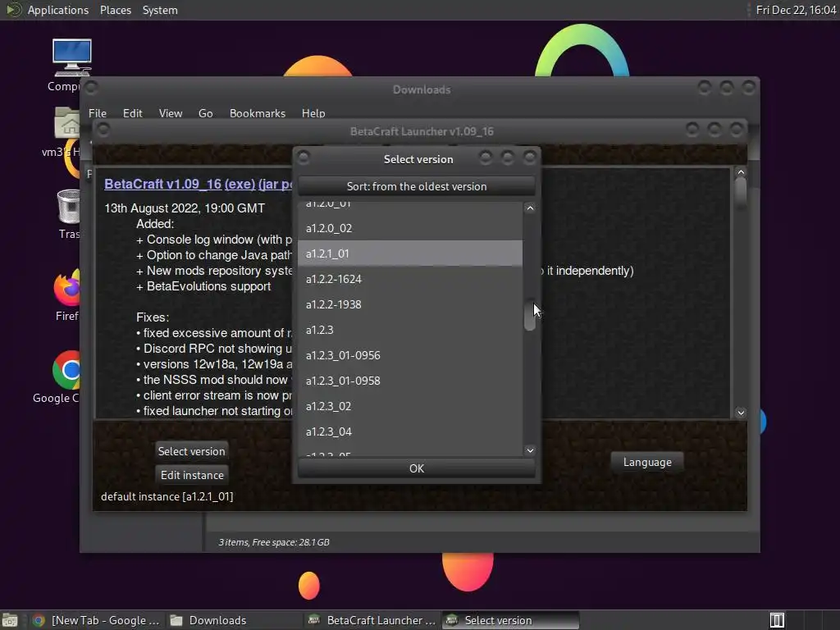
Task: Pick version a1.2.3 from list
Action: click(410, 330)
